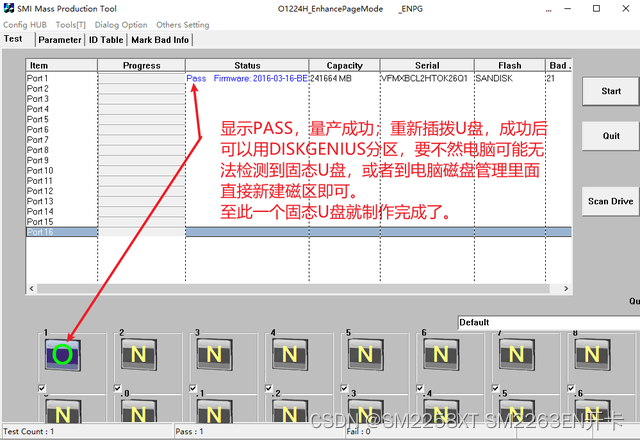The height and width of the screenshot is (440, 640).
Task: Click port 3 N status icon
Action: click(214, 354)
